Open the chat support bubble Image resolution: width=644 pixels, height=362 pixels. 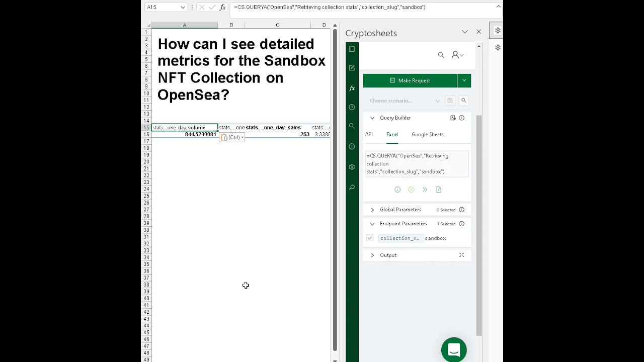click(x=454, y=350)
